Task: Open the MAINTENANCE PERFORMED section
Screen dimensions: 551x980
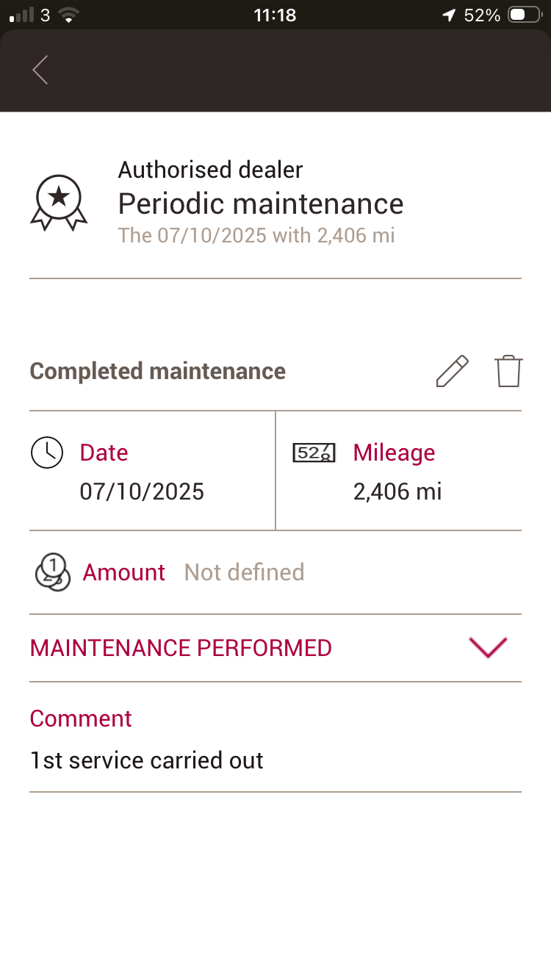Action: pos(181,648)
